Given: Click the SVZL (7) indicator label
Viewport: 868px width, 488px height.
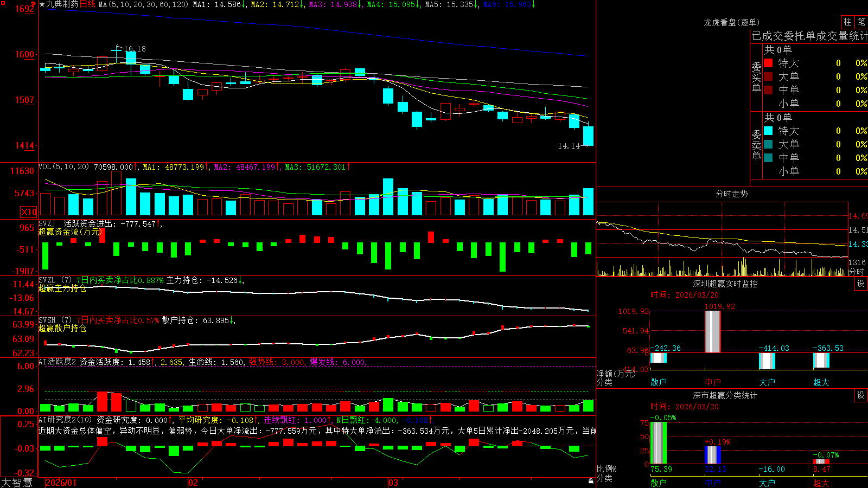Looking at the screenshot, I should 55,280.
